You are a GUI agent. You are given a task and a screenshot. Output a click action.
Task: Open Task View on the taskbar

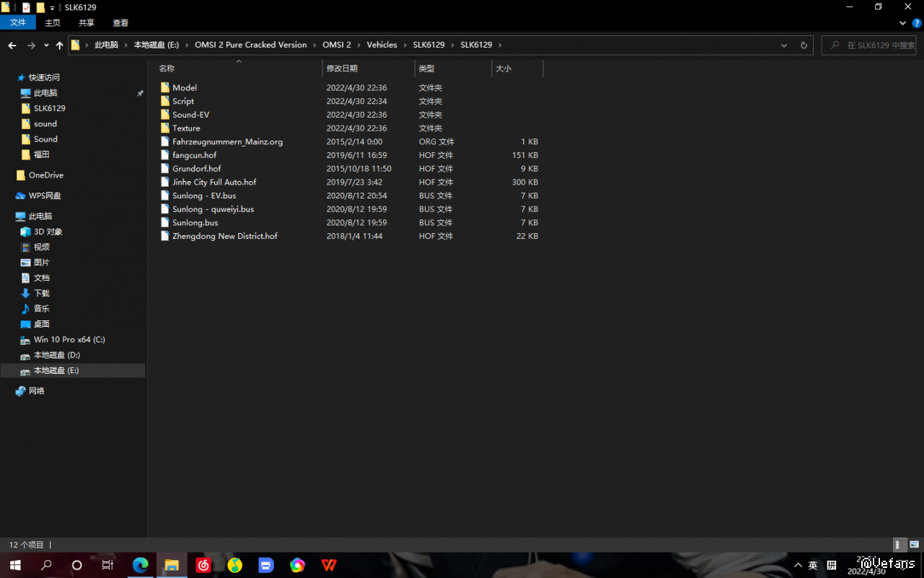click(107, 565)
